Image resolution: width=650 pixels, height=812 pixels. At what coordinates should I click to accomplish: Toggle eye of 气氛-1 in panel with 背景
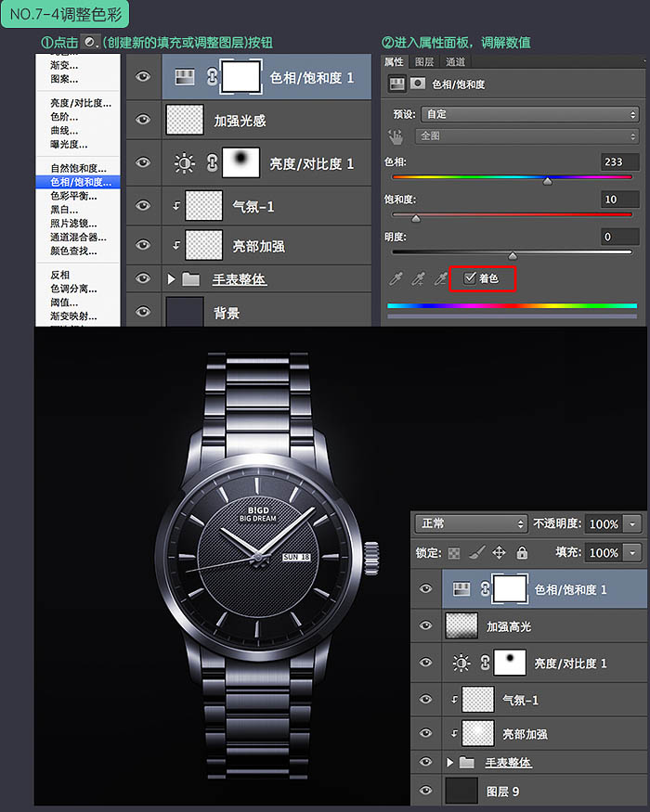(x=143, y=206)
